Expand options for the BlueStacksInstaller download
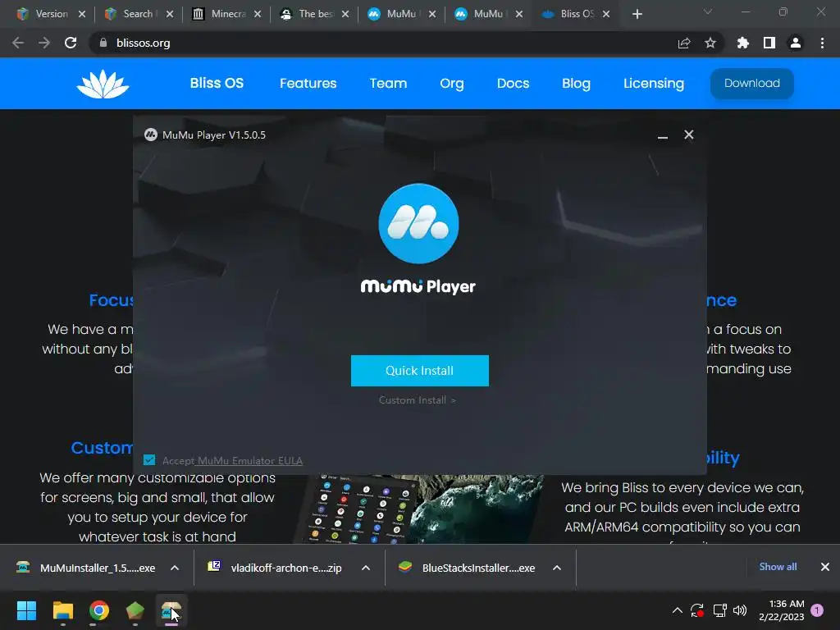The height and width of the screenshot is (630, 840). coord(557,568)
